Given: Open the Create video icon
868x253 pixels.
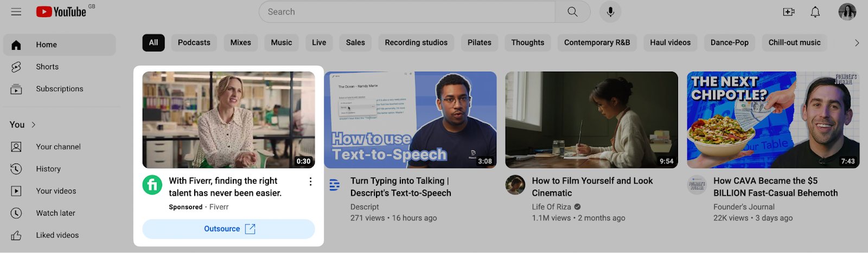Looking at the screenshot, I should (x=789, y=12).
